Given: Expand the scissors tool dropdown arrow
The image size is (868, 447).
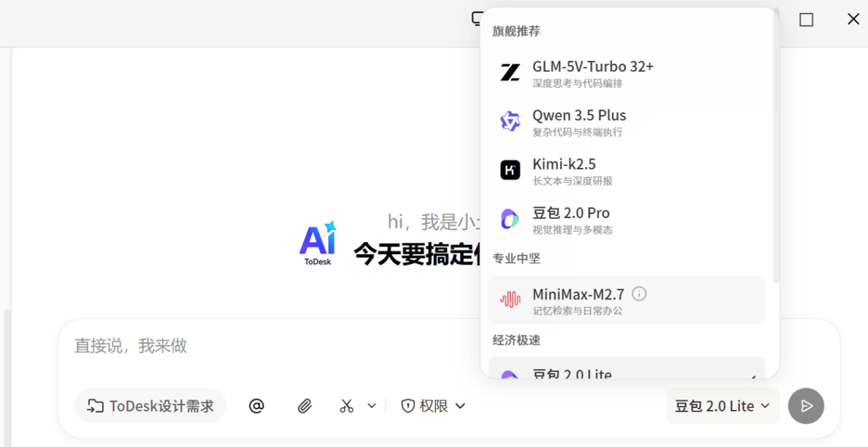Looking at the screenshot, I should click(371, 406).
